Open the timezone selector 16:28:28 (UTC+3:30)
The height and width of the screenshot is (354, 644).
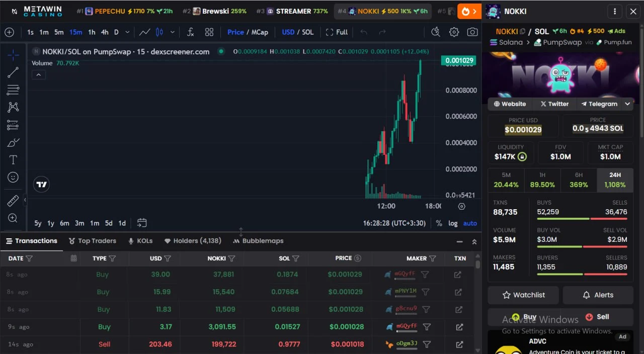click(394, 223)
